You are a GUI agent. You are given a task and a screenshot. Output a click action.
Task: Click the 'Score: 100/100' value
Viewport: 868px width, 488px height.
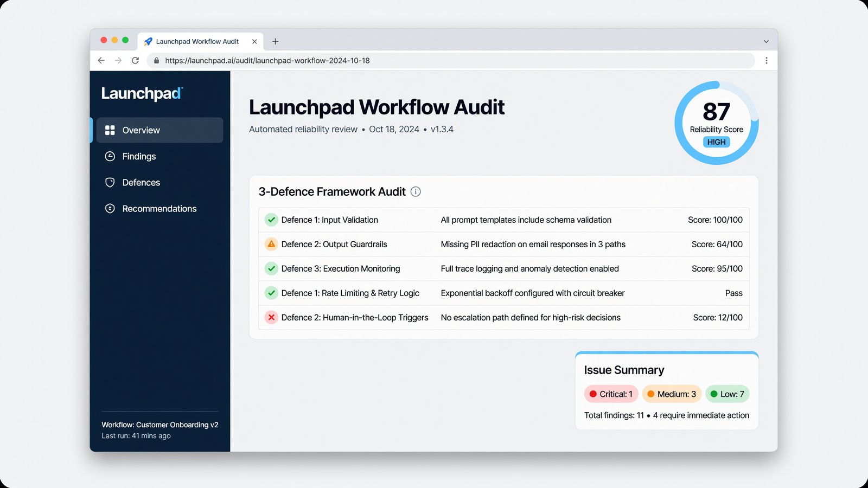(x=715, y=220)
